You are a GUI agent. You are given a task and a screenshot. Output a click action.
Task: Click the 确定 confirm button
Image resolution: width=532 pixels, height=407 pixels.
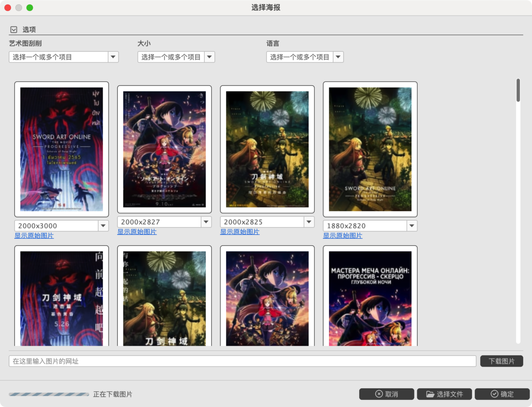[502, 394]
